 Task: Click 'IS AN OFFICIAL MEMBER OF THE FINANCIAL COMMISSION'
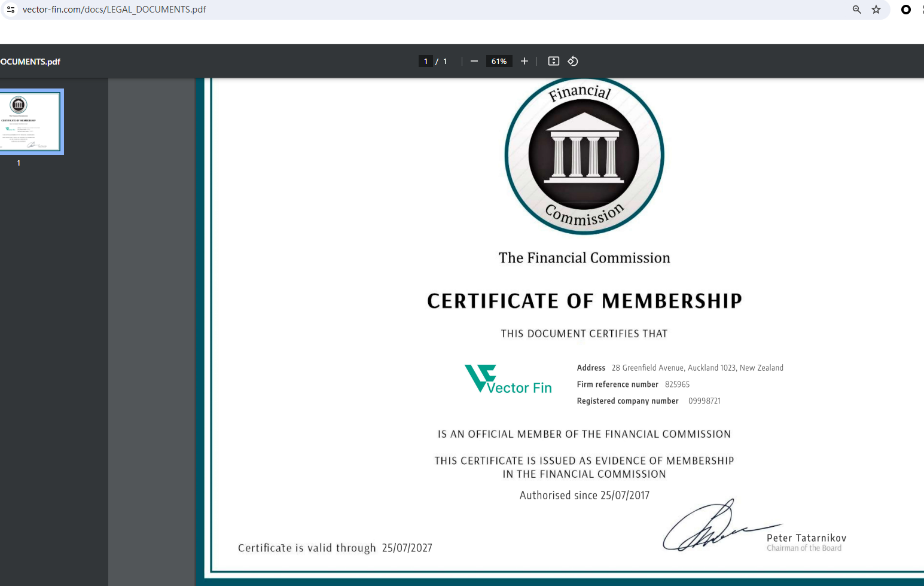584,434
